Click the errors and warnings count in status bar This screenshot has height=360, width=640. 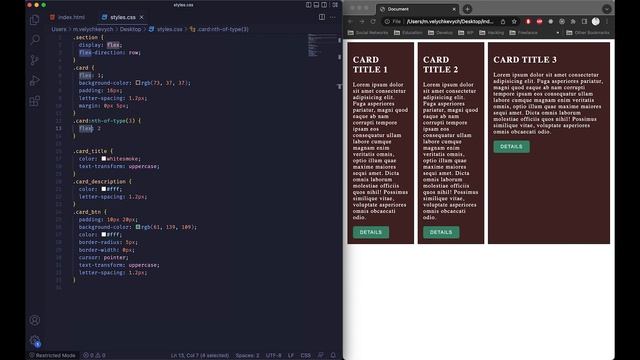coord(94,355)
